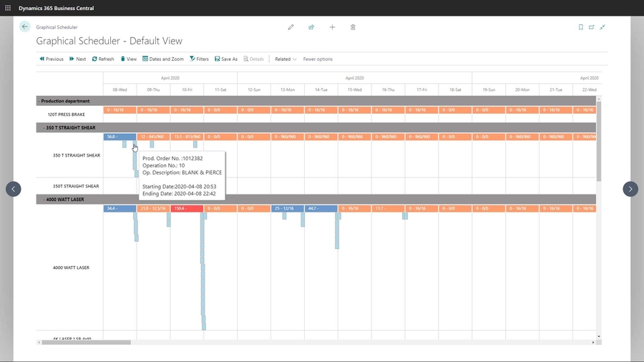Click the collapse page arrows icon
The height and width of the screenshot is (362, 644).
pyautogui.click(x=602, y=27)
